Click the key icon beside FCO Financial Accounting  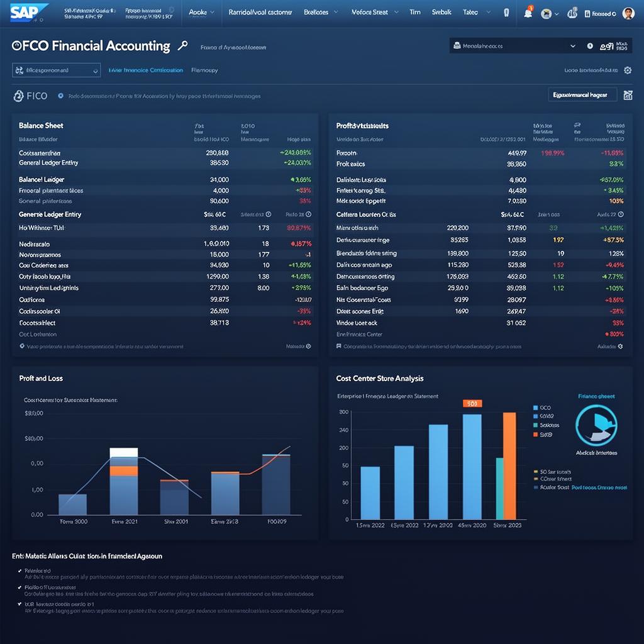[182, 45]
